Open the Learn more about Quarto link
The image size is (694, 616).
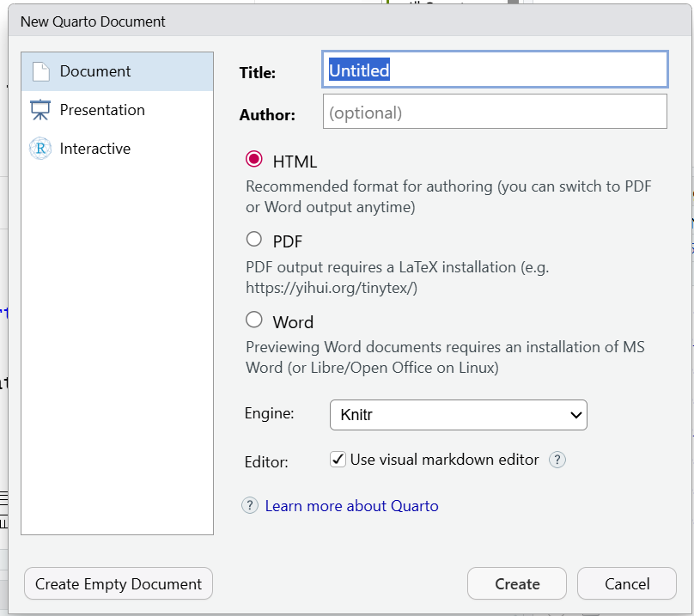click(x=351, y=506)
